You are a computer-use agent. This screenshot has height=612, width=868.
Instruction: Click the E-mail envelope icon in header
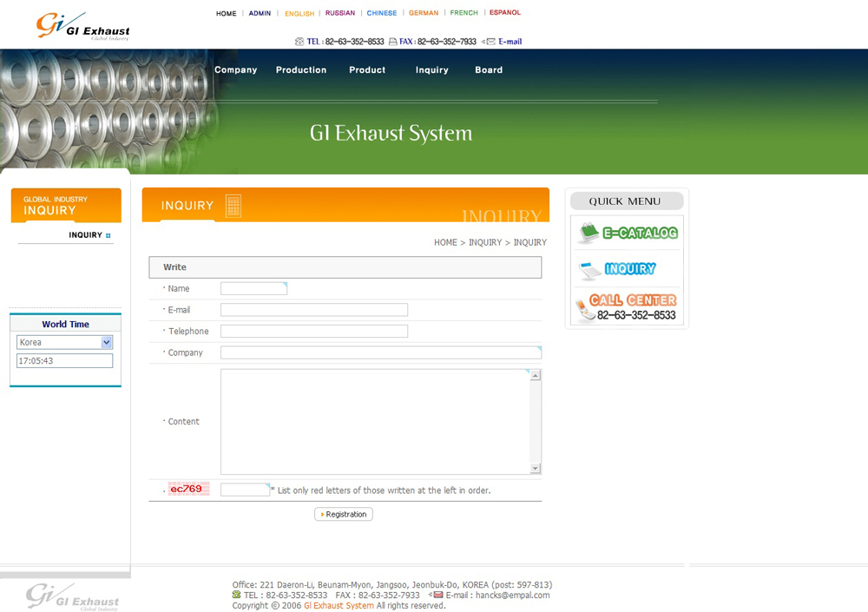click(490, 42)
